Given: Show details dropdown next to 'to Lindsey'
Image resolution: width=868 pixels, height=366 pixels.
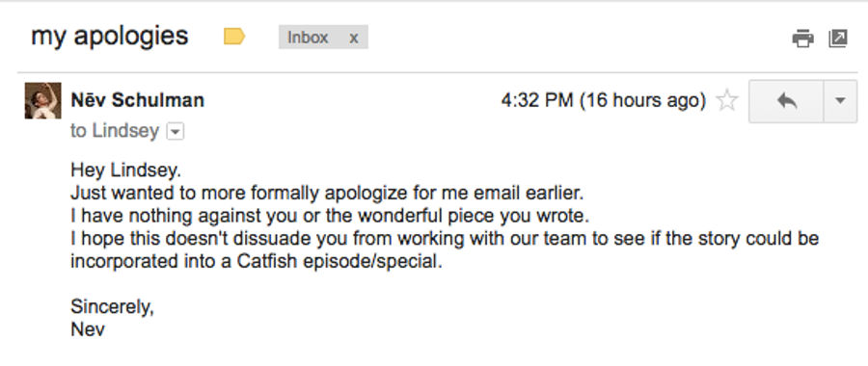Looking at the screenshot, I should 176,132.
